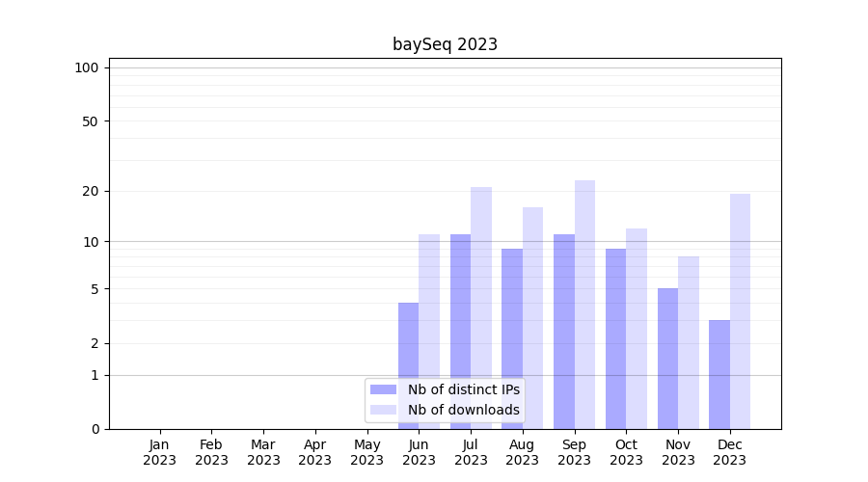The width and height of the screenshot is (868, 482).
Task: Click the 'Nb of downloads' legend label
Action: tap(463, 410)
